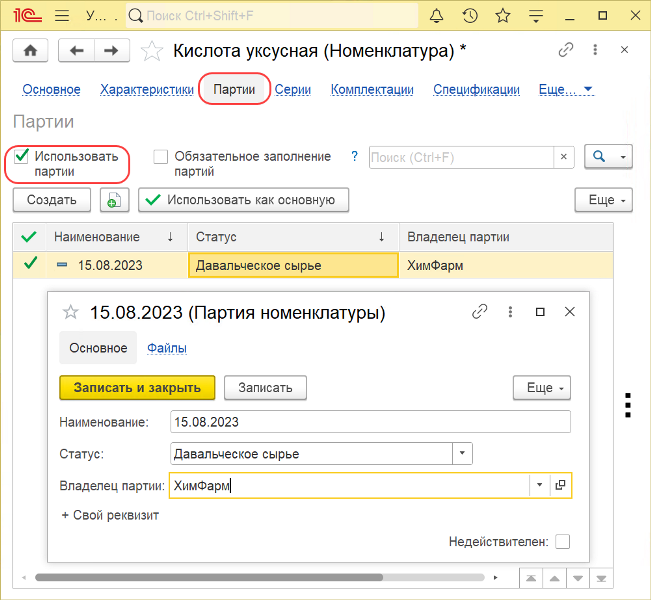The height and width of the screenshot is (600, 651).
Task: Open service menu lines icon in title bar
Action: [x=536, y=16]
